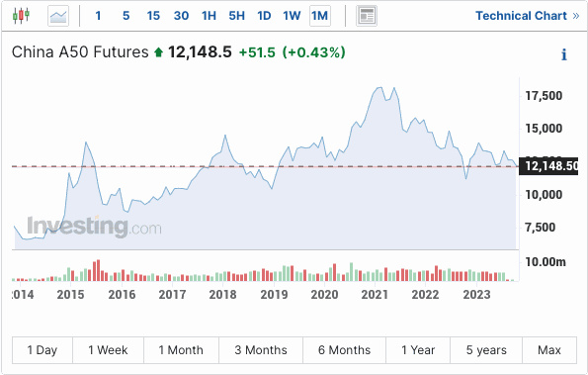This screenshot has width=588, height=375.
Task: Select the Max range tab
Action: point(549,350)
